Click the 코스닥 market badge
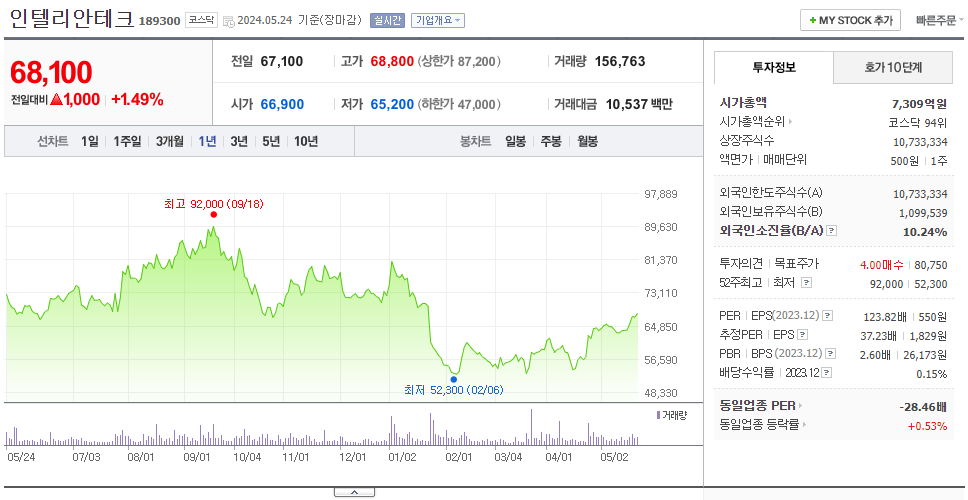This screenshot has height=500, width=968. pyautogui.click(x=201, y=20)
